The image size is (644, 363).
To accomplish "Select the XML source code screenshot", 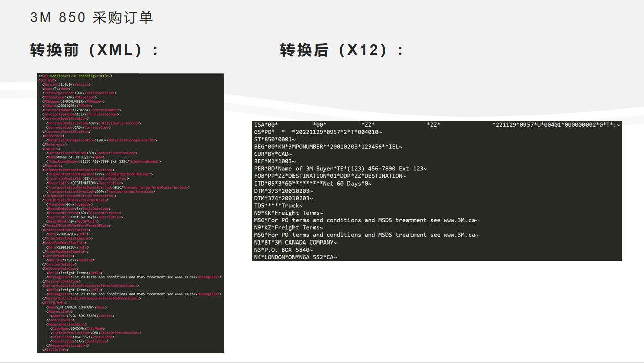I will pyautogui.click(x=131, y=213).
